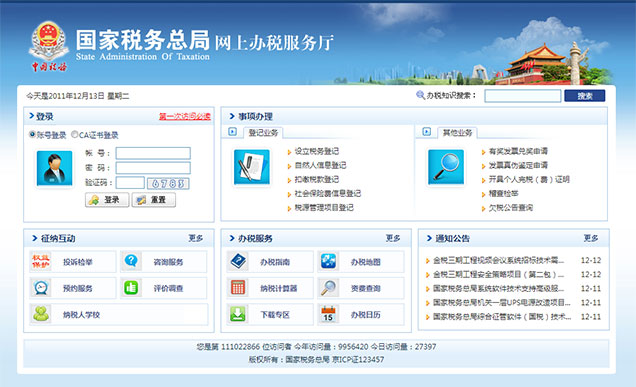636x387 pixels.
Task: Click 更多 in the 办税服务 panel
Action: [393, 238]
